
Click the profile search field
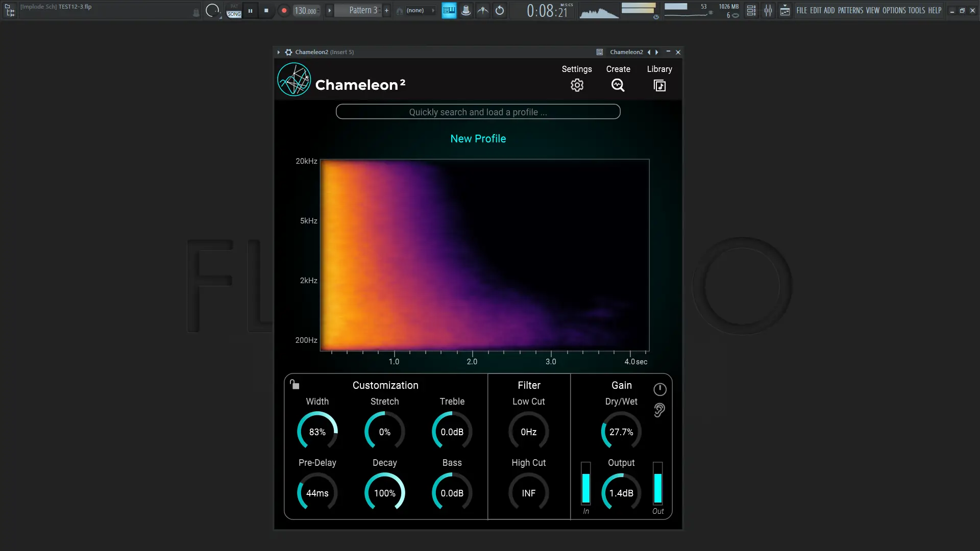pos(478,112)
